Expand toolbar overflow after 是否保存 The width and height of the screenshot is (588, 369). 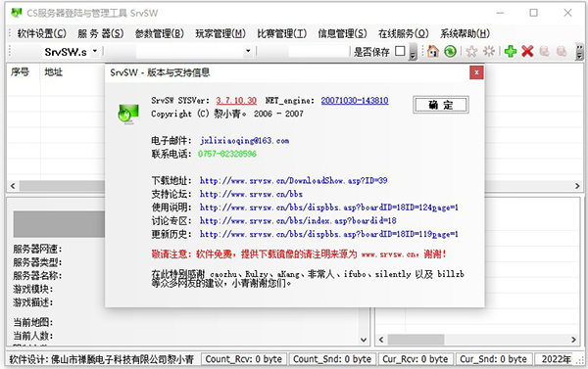413,52
